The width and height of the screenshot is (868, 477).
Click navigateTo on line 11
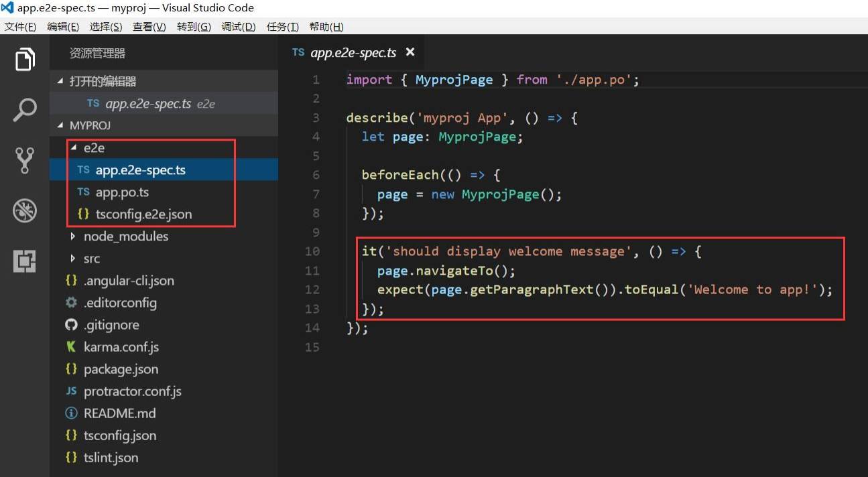tap(454, 271)
